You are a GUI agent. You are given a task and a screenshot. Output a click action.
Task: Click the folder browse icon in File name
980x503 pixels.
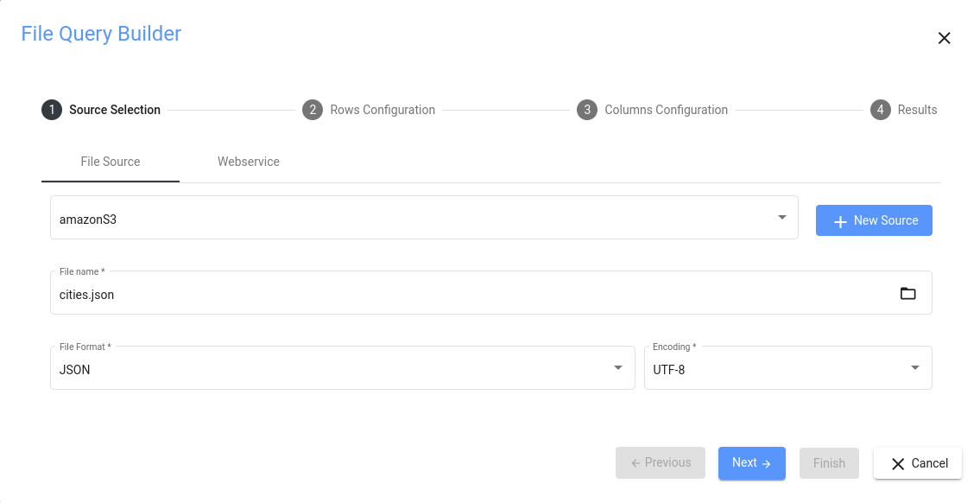[907, 294]
